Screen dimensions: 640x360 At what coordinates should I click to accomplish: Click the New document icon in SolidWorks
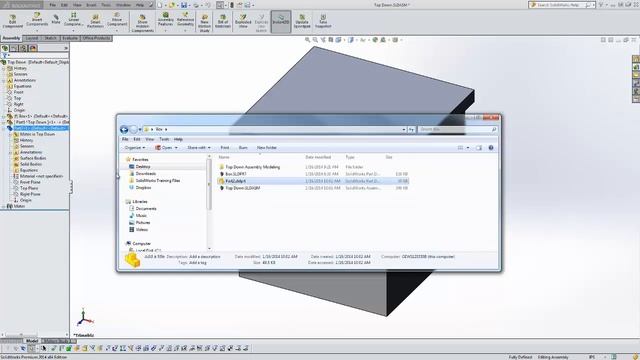tap(160, 5)
